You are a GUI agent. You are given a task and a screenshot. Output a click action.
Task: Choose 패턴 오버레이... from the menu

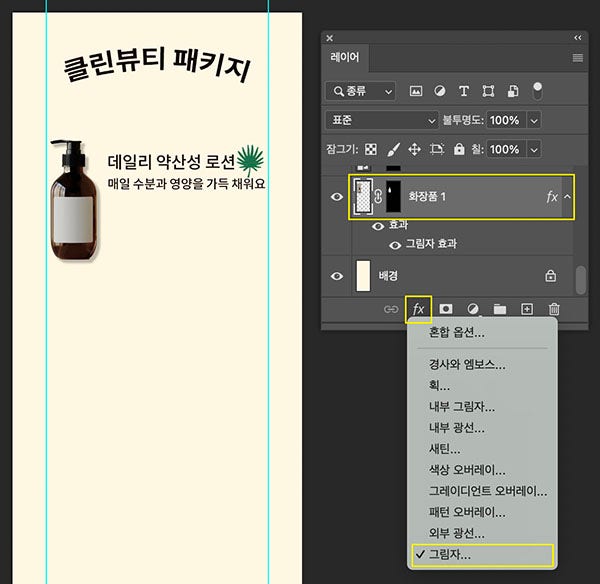tap(467, 512)
